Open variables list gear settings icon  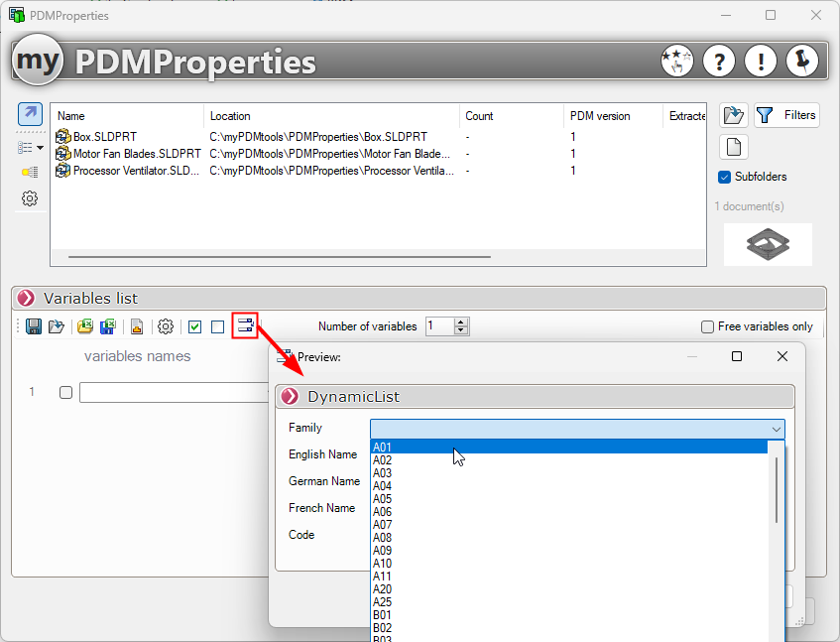coord(166,326)
